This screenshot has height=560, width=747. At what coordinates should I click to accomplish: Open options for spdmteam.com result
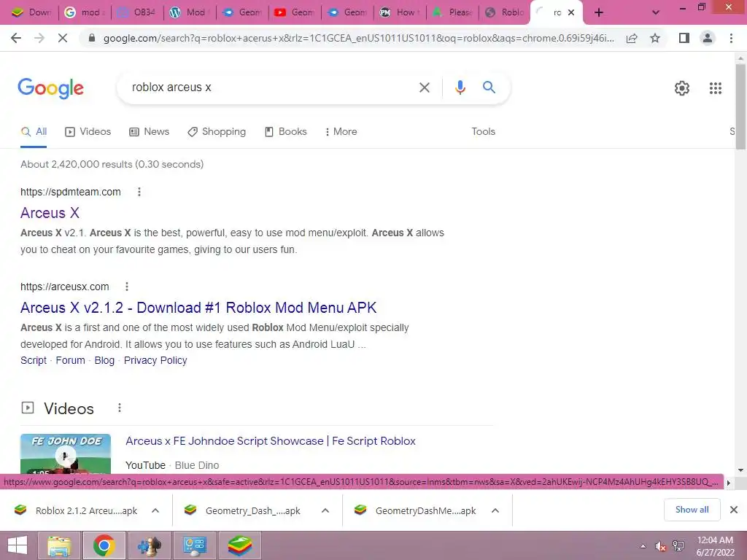pos(139,192)
